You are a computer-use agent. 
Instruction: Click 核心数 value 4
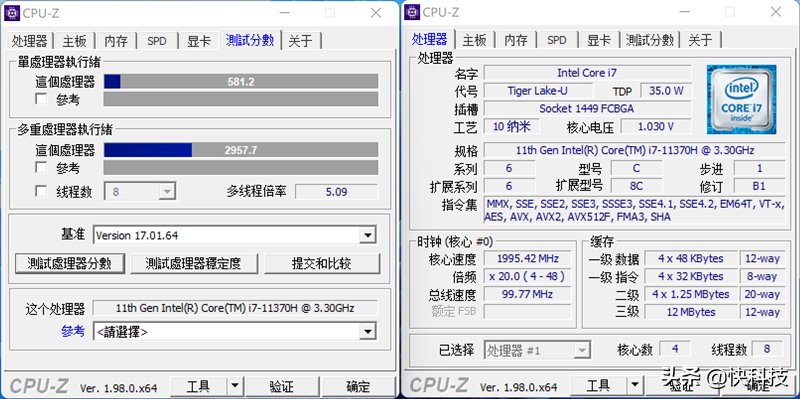(x=675, y=350)
